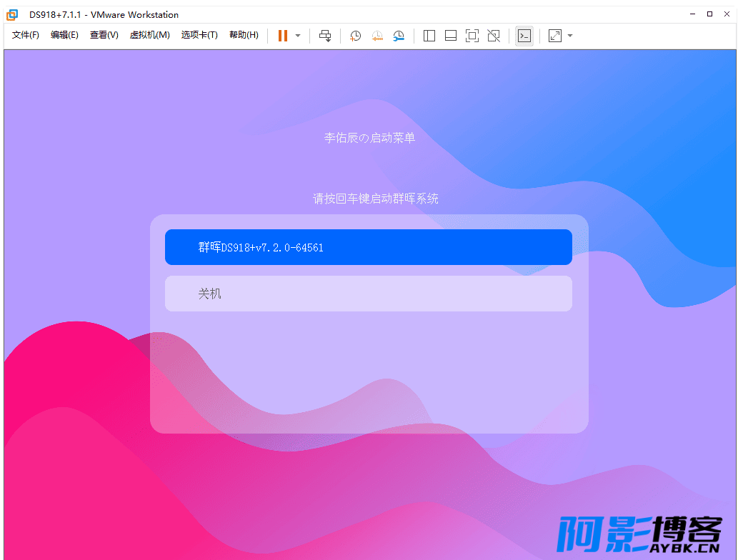Viewport: 738px width, 560px height.
Task: Select the 群晖DS918+v7.2.0-64561 boot entry
Action: pos(369,247)
